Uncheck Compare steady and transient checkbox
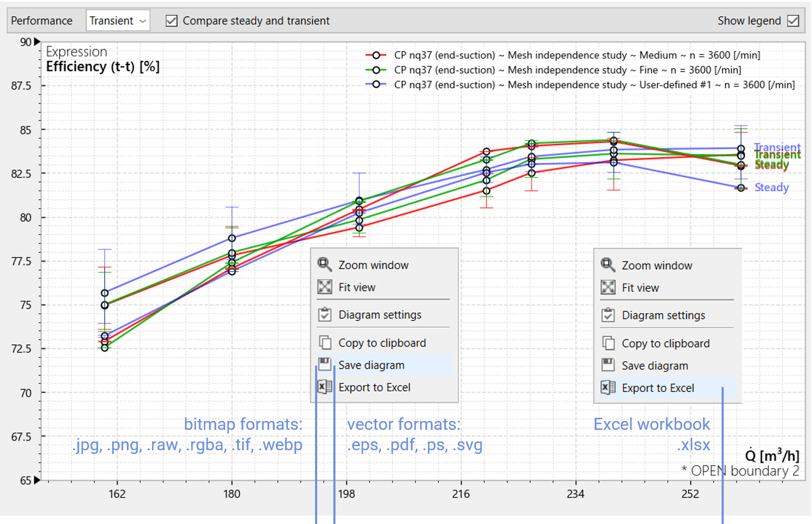This screenshot has height=524, width=812. (171, 21)
